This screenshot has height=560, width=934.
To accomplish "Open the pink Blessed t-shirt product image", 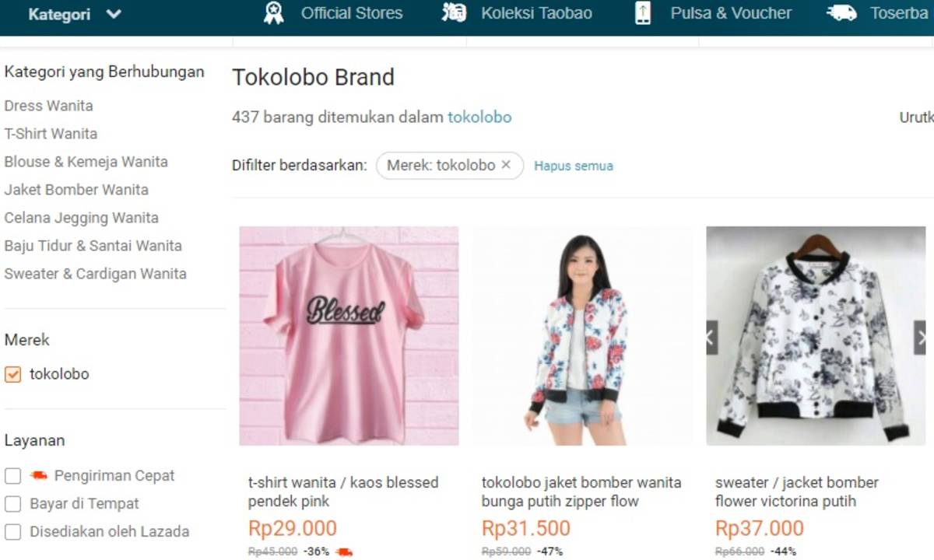I will click(349, 336).
